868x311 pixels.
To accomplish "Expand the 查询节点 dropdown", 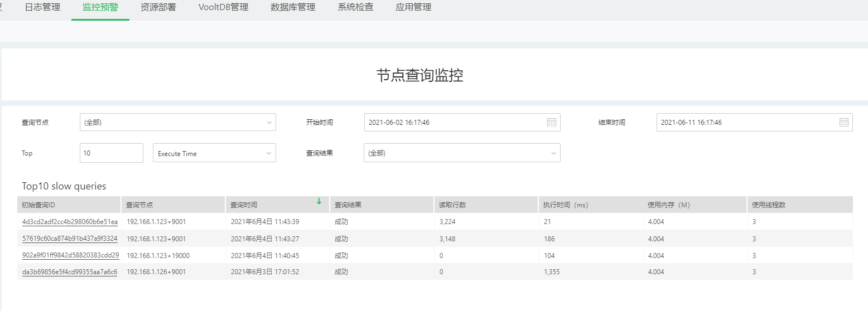I will tap(177, 123).
